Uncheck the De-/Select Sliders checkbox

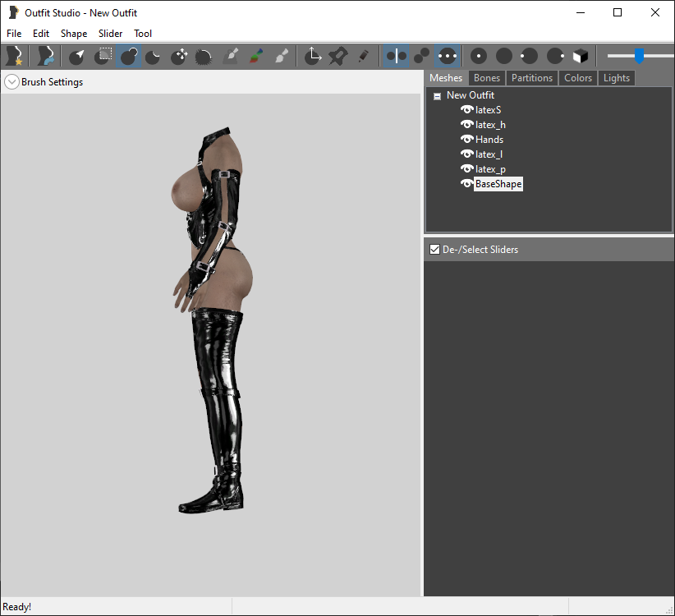point(434,249)
